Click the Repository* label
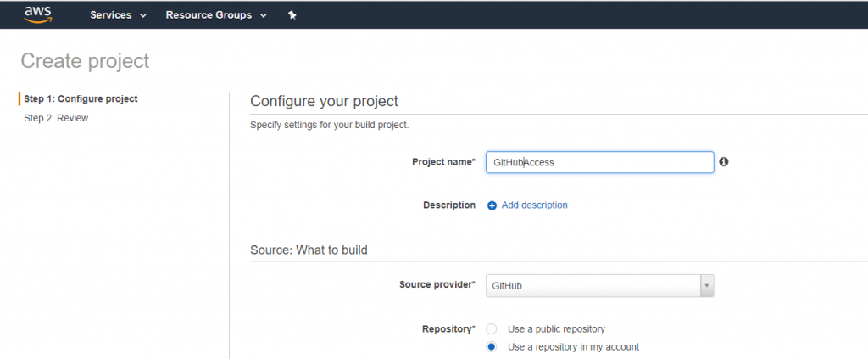 coord(448,329)
